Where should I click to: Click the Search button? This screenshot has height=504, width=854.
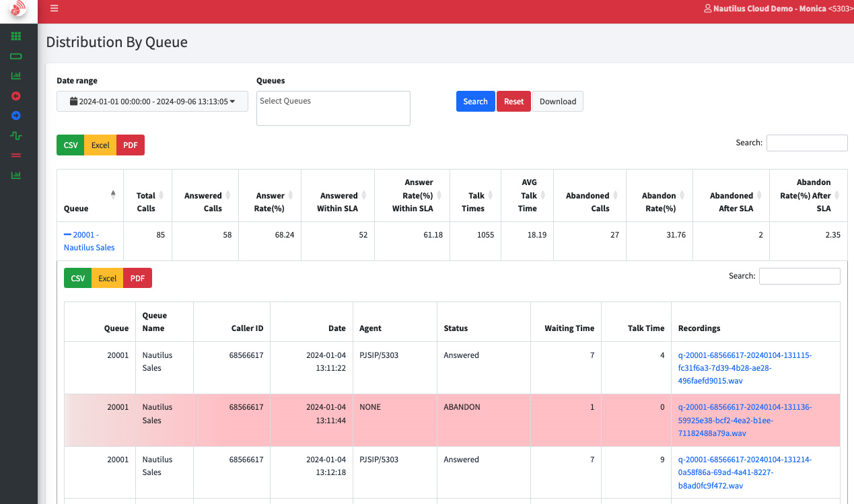pyautogui.click(x=475, y=102)
